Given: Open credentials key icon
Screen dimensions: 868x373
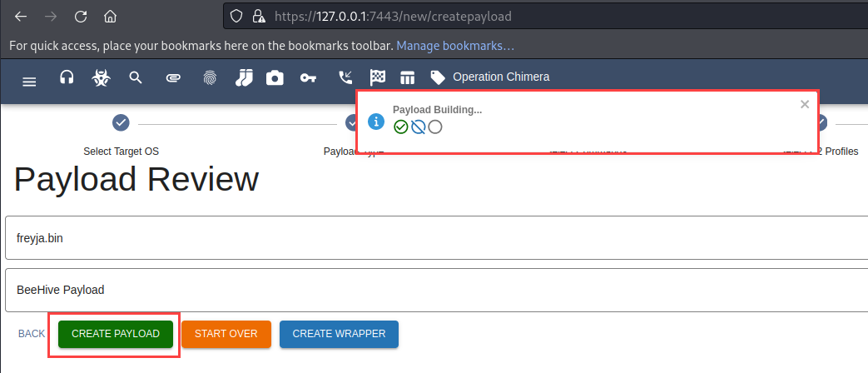Looking at the screenshot, I should tap(308, 77).
